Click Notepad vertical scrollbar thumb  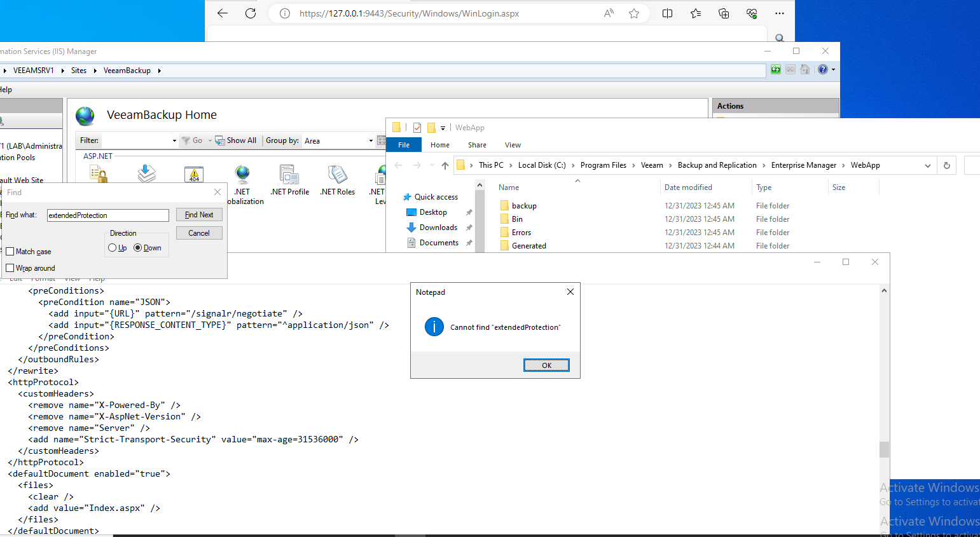click(x=884, y=449)
